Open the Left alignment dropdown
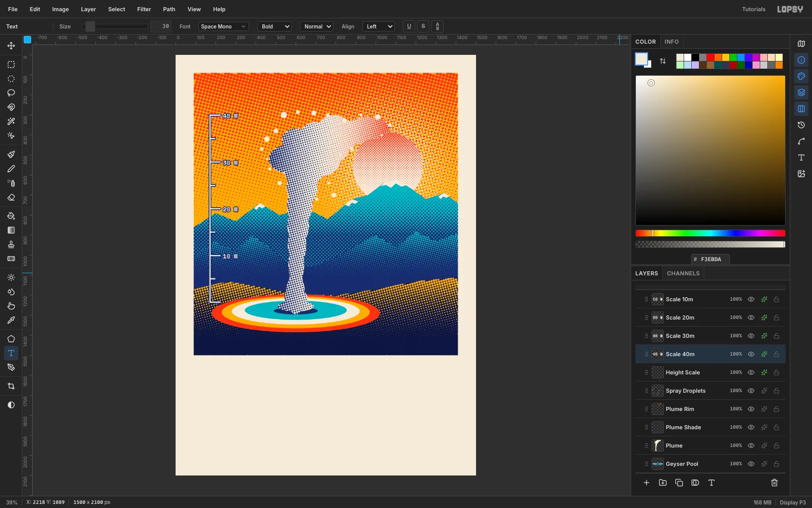 point(379,26)
